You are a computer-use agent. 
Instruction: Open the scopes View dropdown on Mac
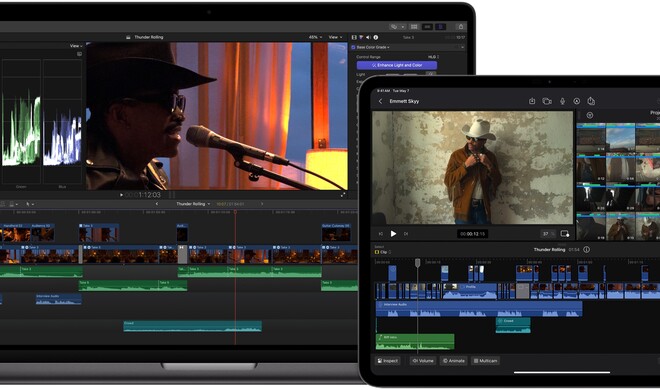pos(76,46)
